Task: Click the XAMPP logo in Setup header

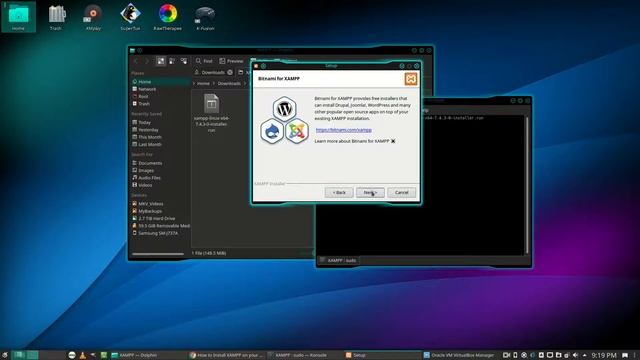Action: tap(411, 79)
